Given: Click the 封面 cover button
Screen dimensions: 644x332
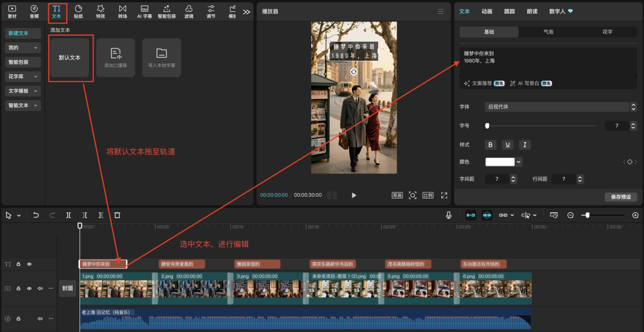Looking at the screenshot, I should pyautogui.click(x=67, y=288).
